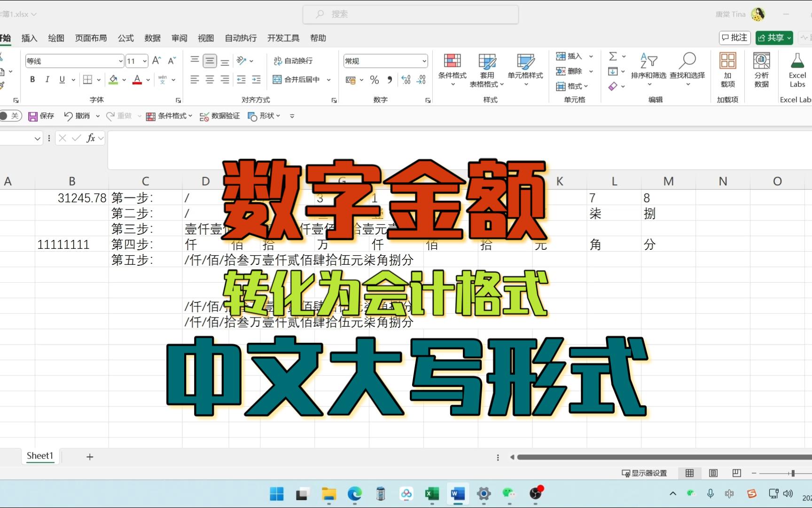812x508 pixels.
Task: Toggle bold formatting
Action: pos(32,79)
